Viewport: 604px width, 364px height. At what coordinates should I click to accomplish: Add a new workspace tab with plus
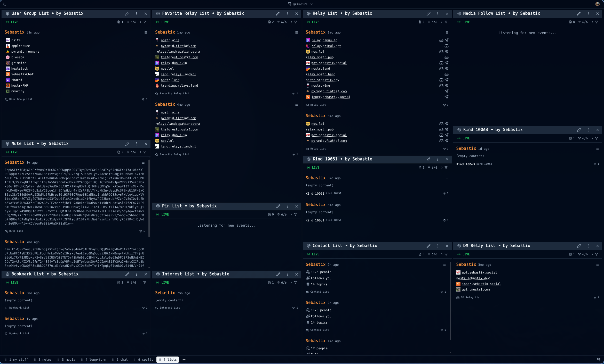tap(184, 360)
